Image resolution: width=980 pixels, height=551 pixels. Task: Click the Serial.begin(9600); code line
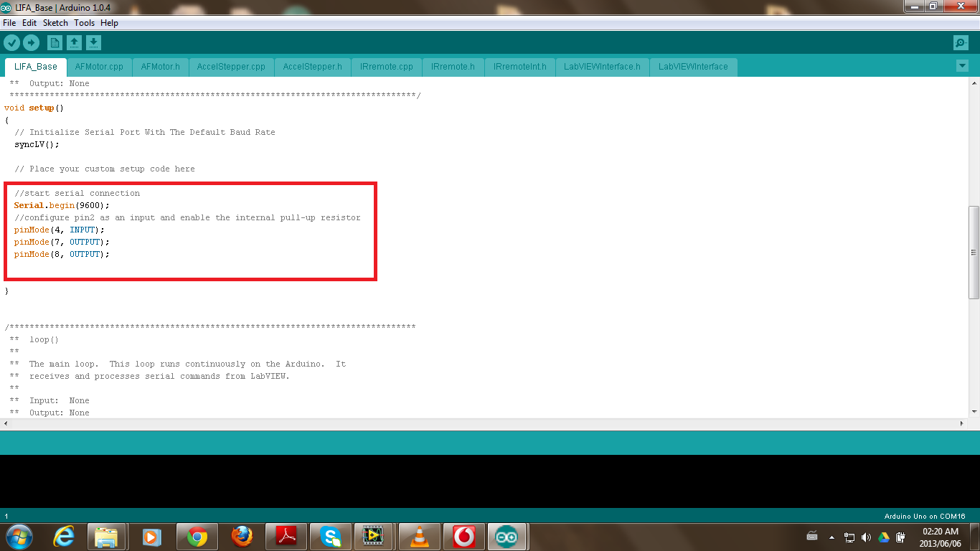tap(62, 205)
